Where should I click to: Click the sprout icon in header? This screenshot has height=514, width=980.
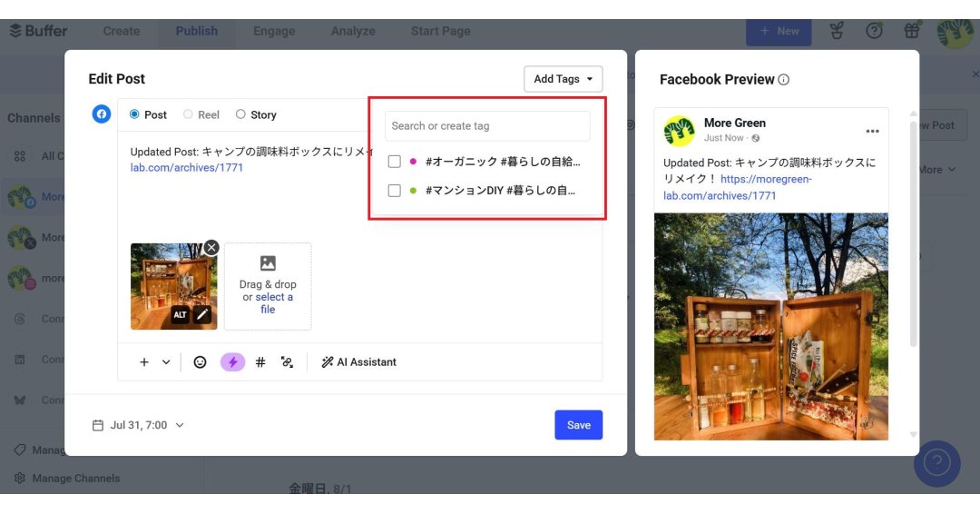click(x=837, y=30)
